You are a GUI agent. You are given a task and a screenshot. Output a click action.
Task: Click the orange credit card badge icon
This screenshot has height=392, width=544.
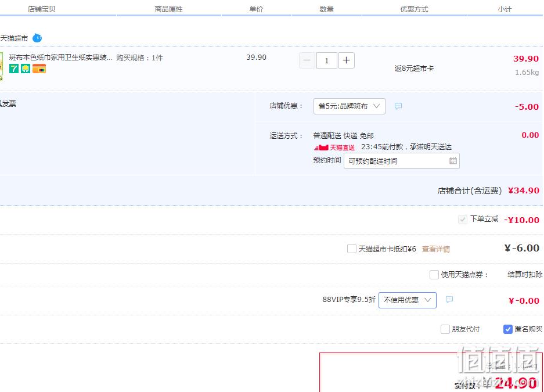(x=39, y=69)
